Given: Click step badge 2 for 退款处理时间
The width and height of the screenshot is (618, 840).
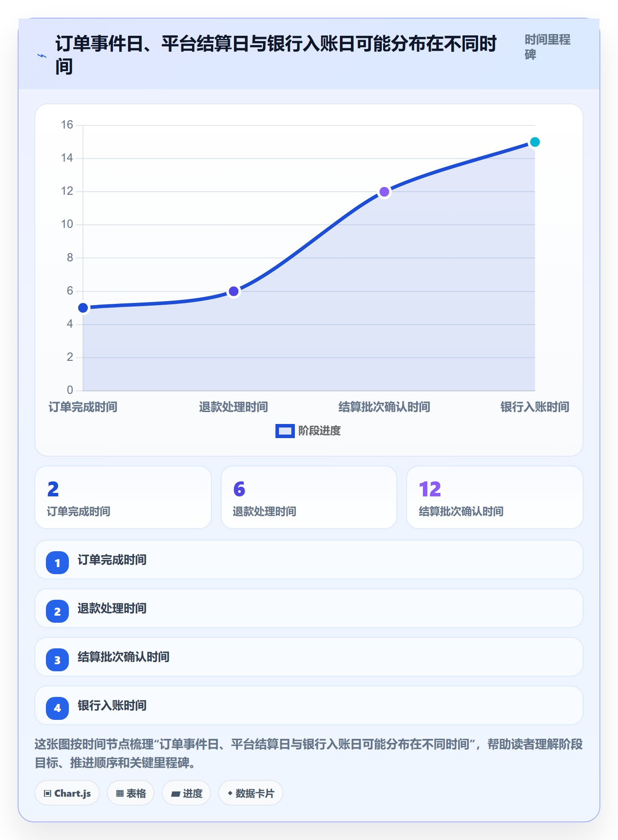Looking at the screenshot, I should [57, 611].
